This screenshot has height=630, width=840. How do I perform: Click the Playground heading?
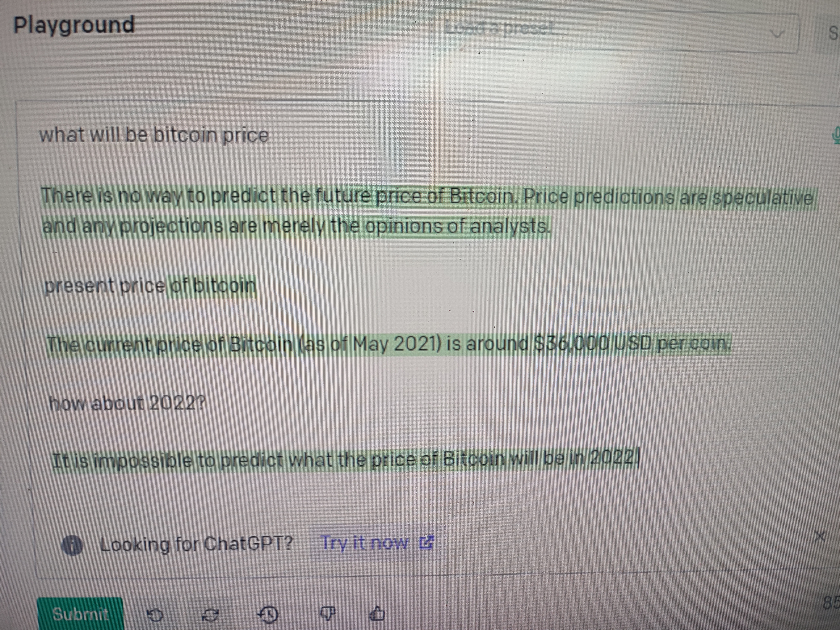74,25
